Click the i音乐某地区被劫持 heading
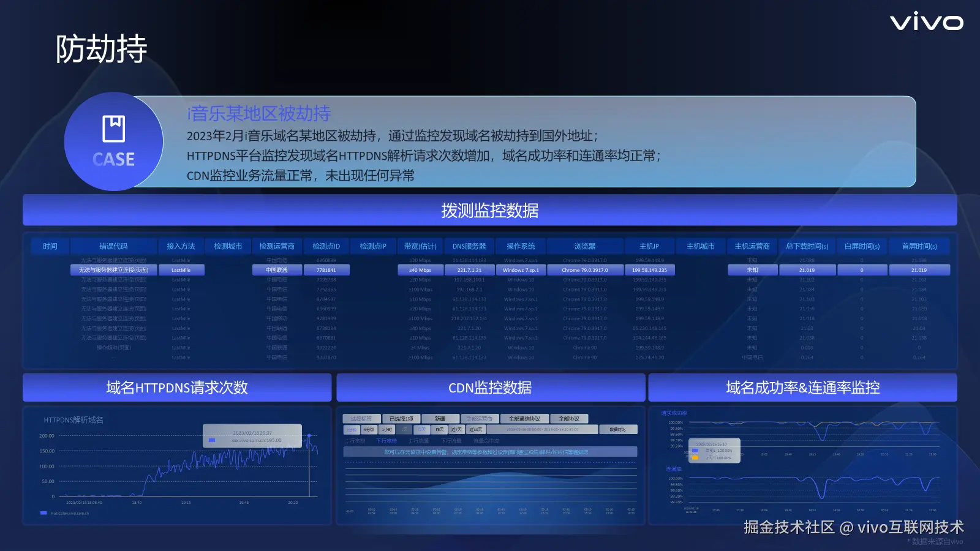Image resolution: width=980 pixels, height=551 pixels. [258, 113]
